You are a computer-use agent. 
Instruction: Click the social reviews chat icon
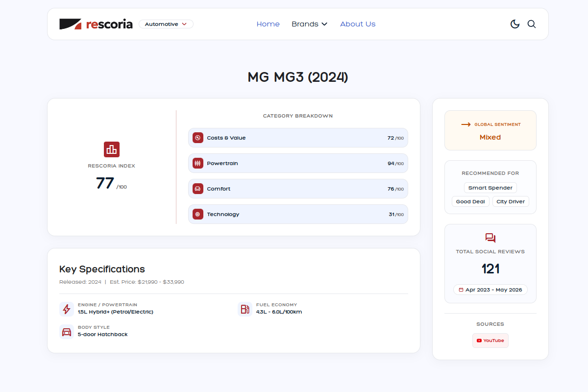click(490, 238)
